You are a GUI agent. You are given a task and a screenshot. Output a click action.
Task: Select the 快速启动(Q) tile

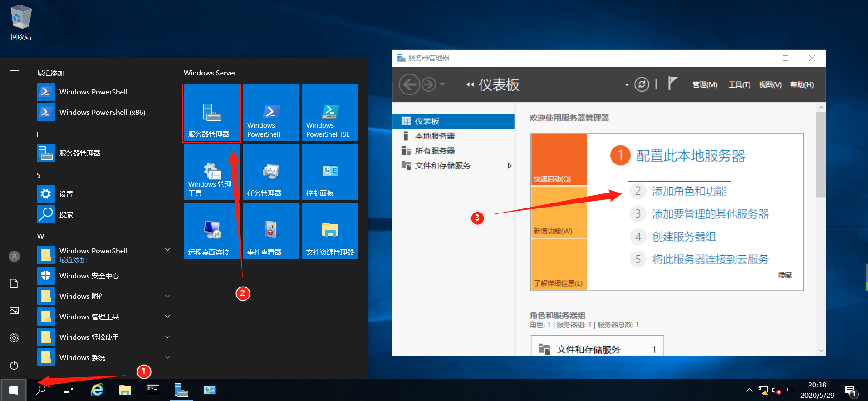pyautogui.click(x=559, y=159)
